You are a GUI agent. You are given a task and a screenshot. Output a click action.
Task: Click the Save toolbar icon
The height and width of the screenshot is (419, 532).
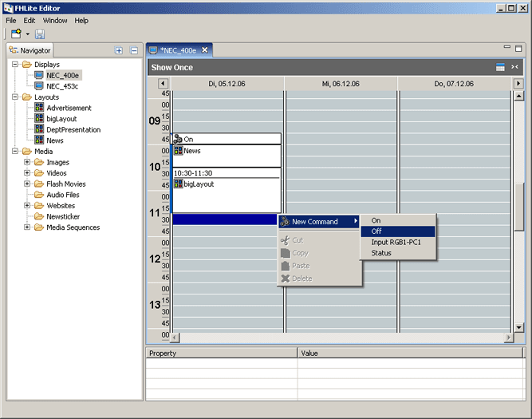tap(39, 34)
